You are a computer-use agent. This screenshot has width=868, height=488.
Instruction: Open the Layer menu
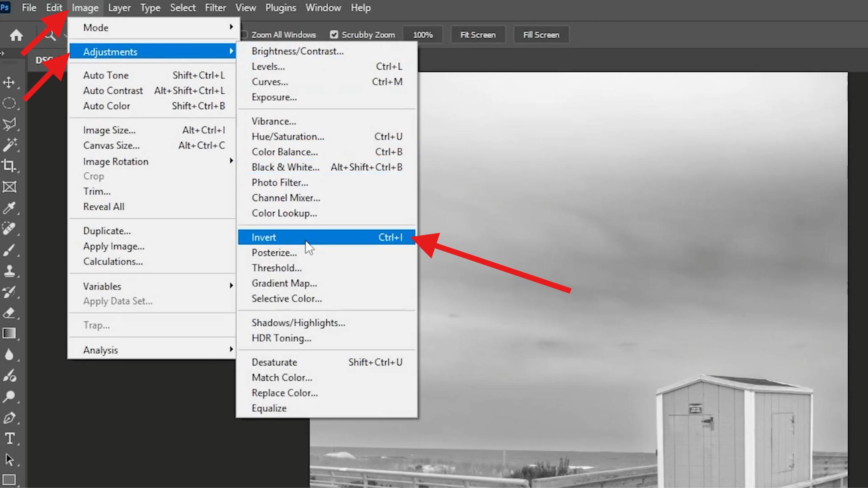pos(120,8)
